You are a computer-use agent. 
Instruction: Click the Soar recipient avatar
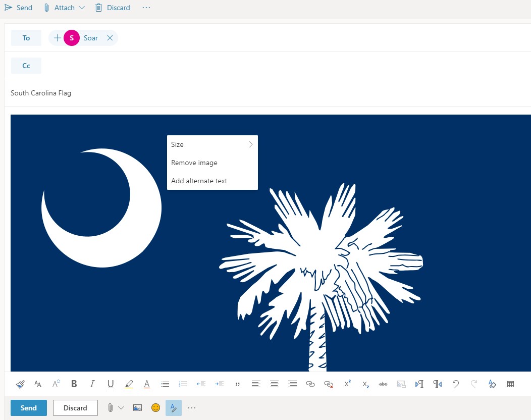72,38
